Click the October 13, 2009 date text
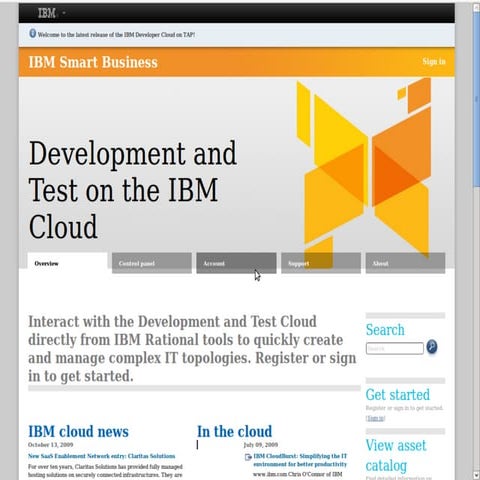480x480 pixels. click(51, 445)
